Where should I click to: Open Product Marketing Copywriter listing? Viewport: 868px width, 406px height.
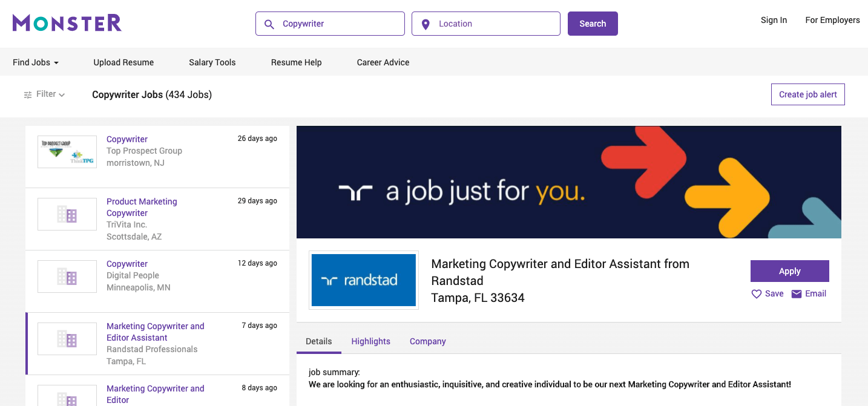coord(142,207)
